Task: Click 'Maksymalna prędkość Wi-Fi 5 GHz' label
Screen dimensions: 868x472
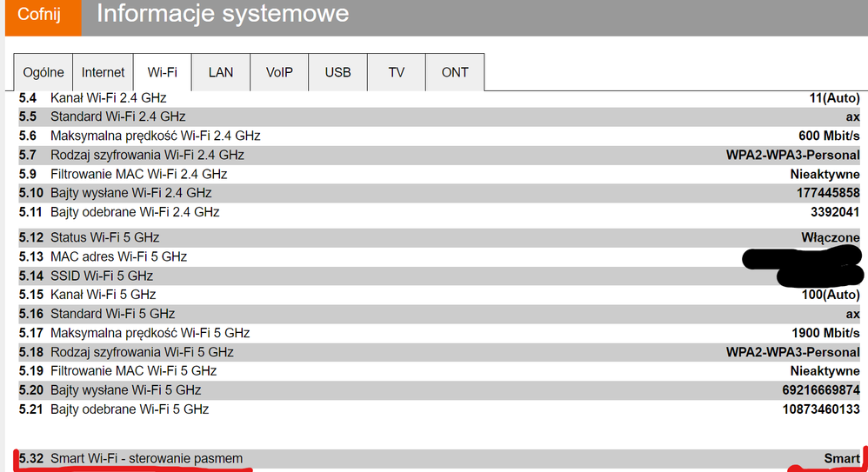Action: click(150, 333)
